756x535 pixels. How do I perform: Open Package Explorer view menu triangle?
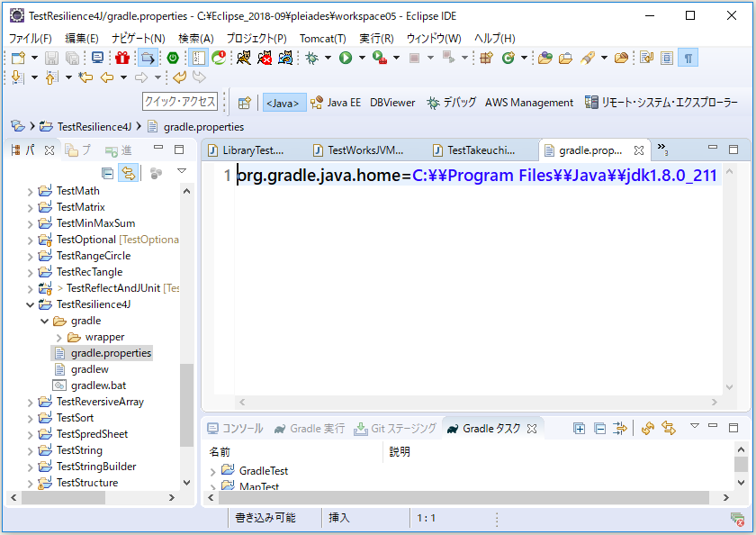click(182, 171)
